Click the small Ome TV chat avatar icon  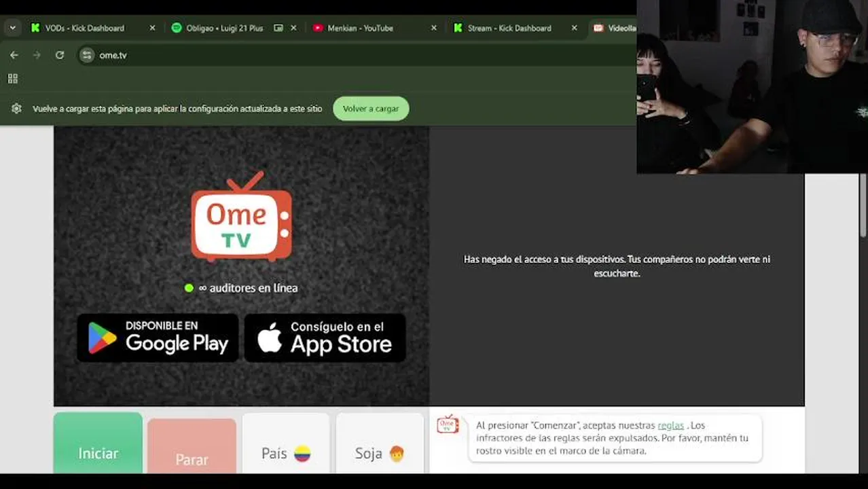click(x=448, y=424)
